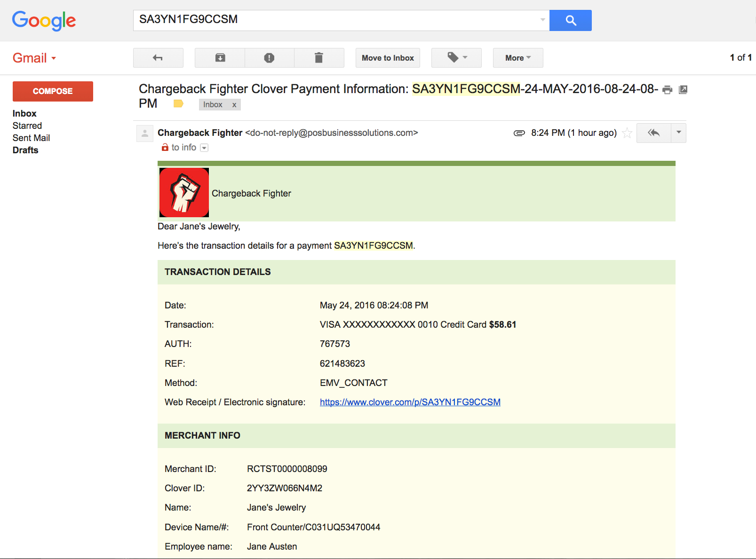
Task: Click the Chargeback Fighter sender name
Action: 200,133
